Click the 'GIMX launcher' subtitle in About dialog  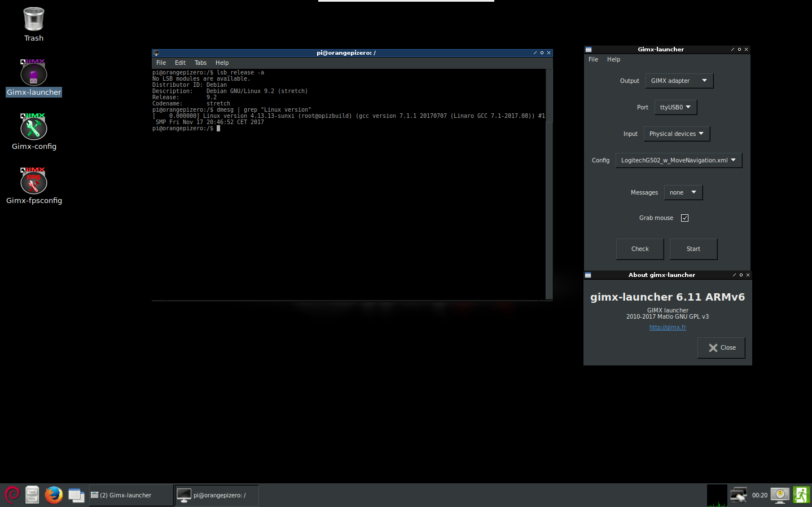pos(668,310)
